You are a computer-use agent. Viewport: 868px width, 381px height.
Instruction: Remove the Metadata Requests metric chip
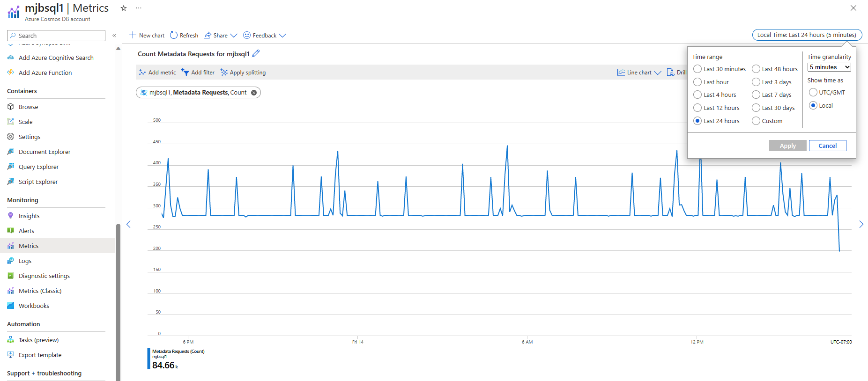tap(254, 93)
